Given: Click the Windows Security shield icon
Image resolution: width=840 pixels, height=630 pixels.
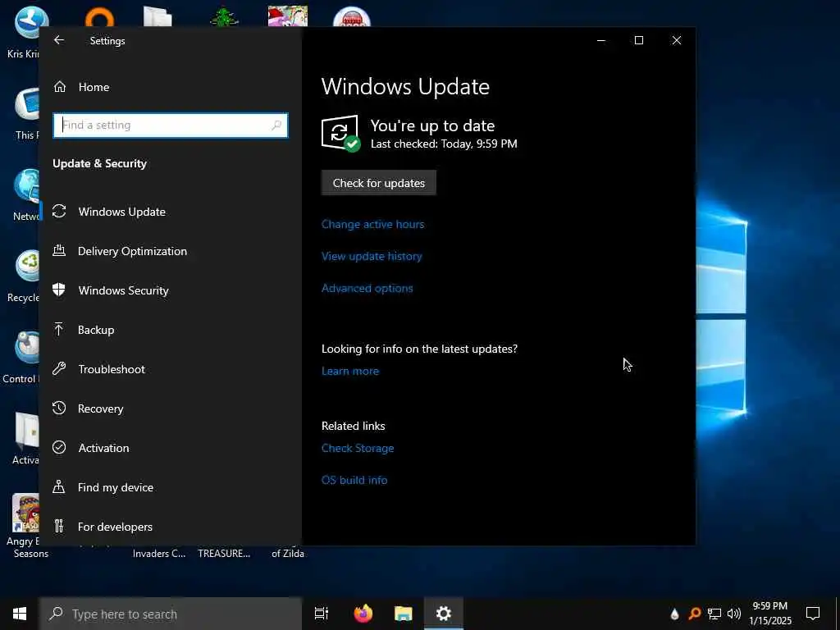Looking at the screenshot, I should 59,290.
